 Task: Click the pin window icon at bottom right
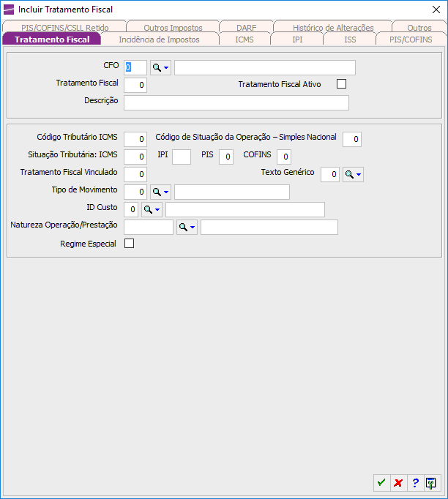[x=432, y=483]
